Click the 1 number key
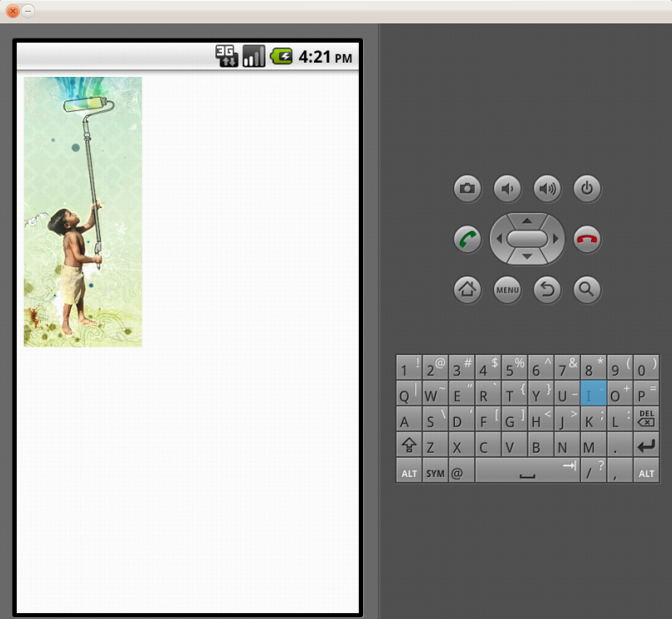The width and height of the screenshot is (672, 619). point(409,368)
